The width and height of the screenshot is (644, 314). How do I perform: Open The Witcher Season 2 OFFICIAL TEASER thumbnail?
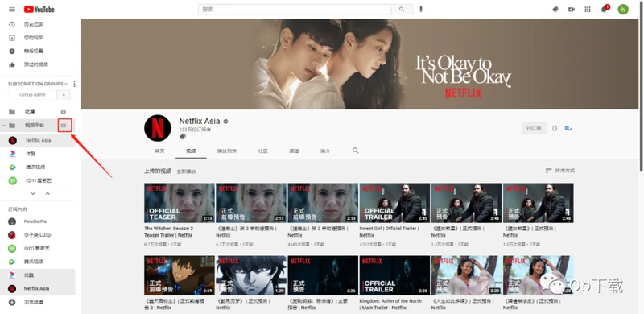click(x=179, y=203)
